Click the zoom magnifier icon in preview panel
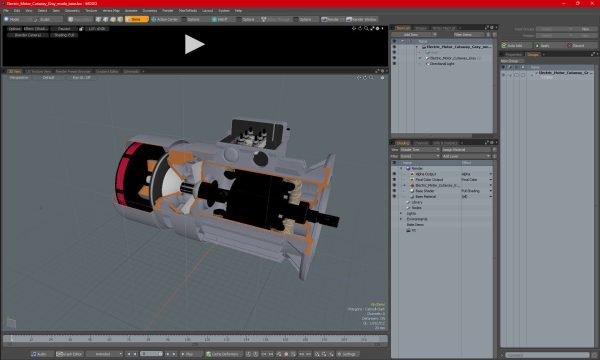600x360 pixels. 366,28
